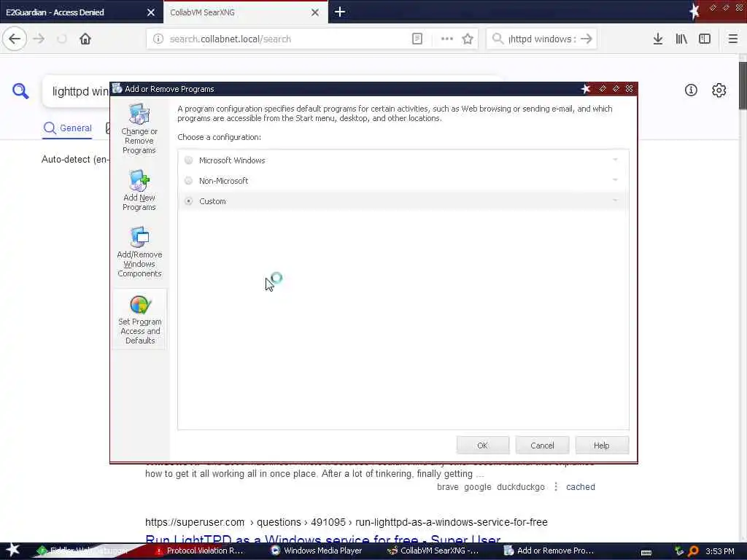Switch to CollabVM SearXNG tab
This screenshot has height=560, width=747.
(x=239, y=12)
